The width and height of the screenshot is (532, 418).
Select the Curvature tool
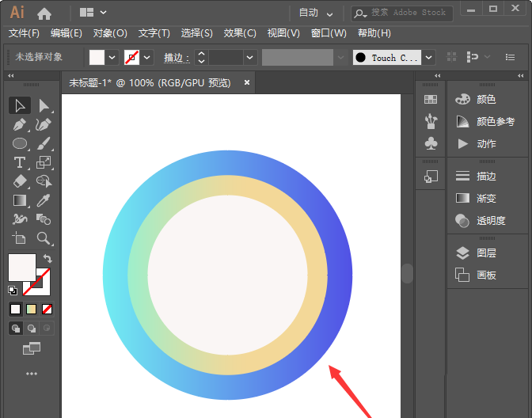(x=44, y=124)
